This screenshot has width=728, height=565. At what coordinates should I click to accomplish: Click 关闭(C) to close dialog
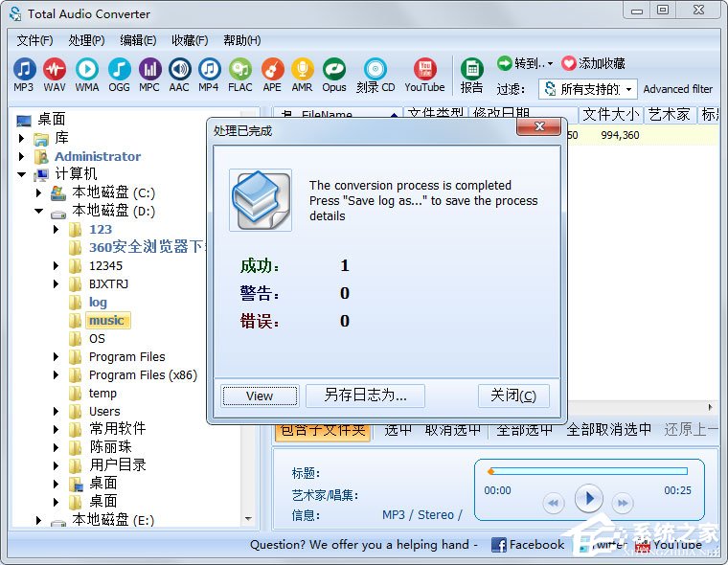[x=513, y=395]
